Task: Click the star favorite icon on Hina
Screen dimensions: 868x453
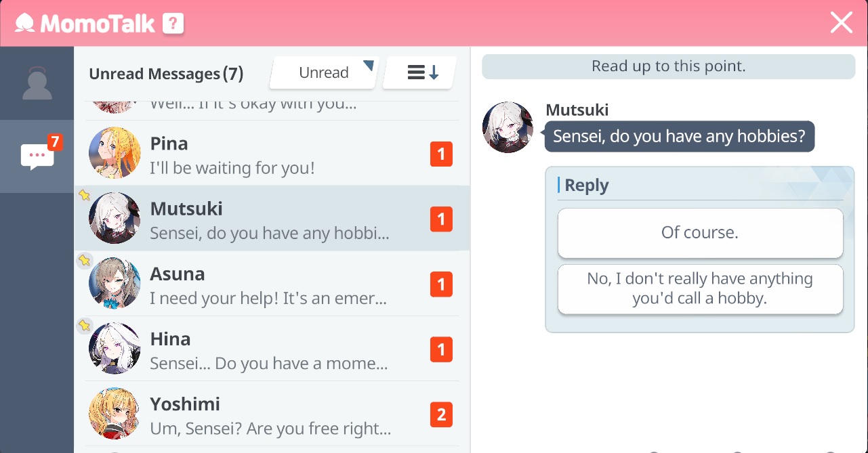Action: (x=84, y=325)
